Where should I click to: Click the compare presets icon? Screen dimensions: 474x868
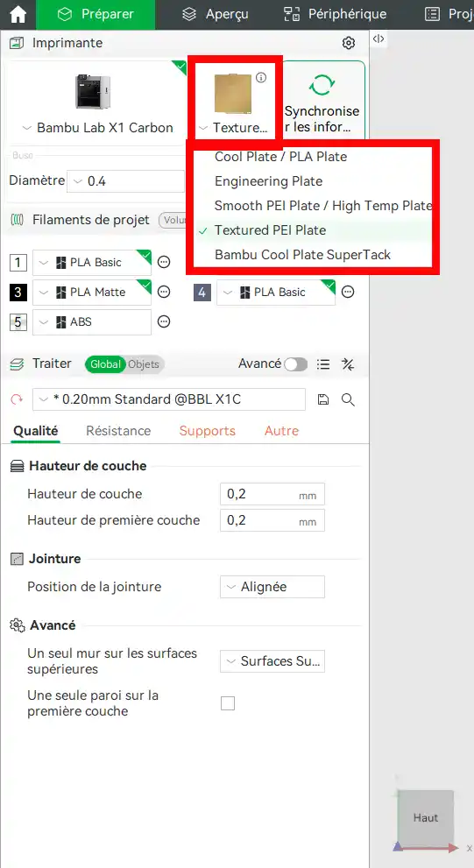pos(348,363)
